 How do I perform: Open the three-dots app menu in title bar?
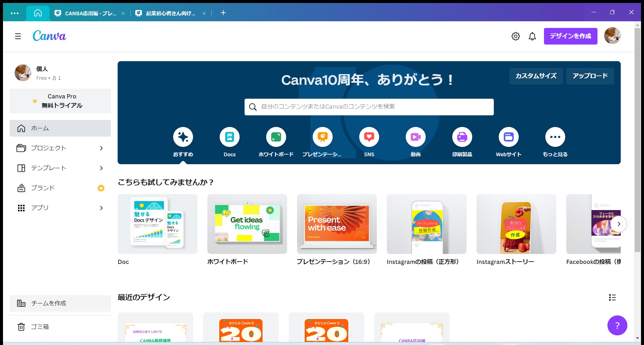click(15, 13)
